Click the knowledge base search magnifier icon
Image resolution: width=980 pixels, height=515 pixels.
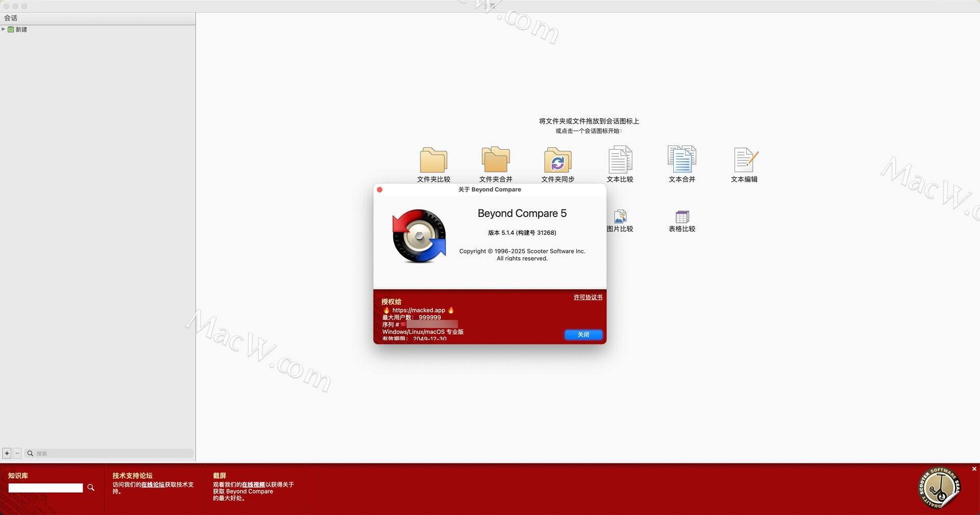(91, 487)
